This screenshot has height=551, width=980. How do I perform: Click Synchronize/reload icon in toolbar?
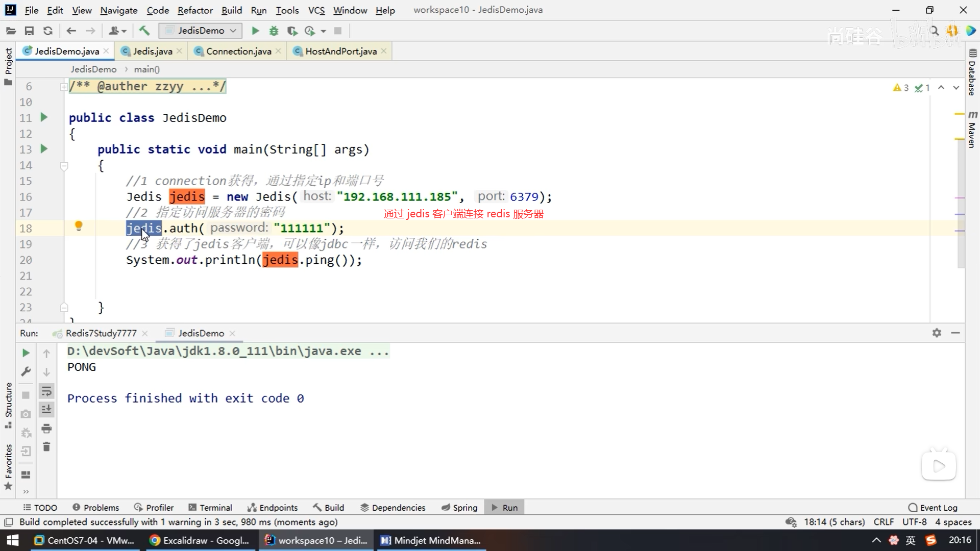point(48,31)
